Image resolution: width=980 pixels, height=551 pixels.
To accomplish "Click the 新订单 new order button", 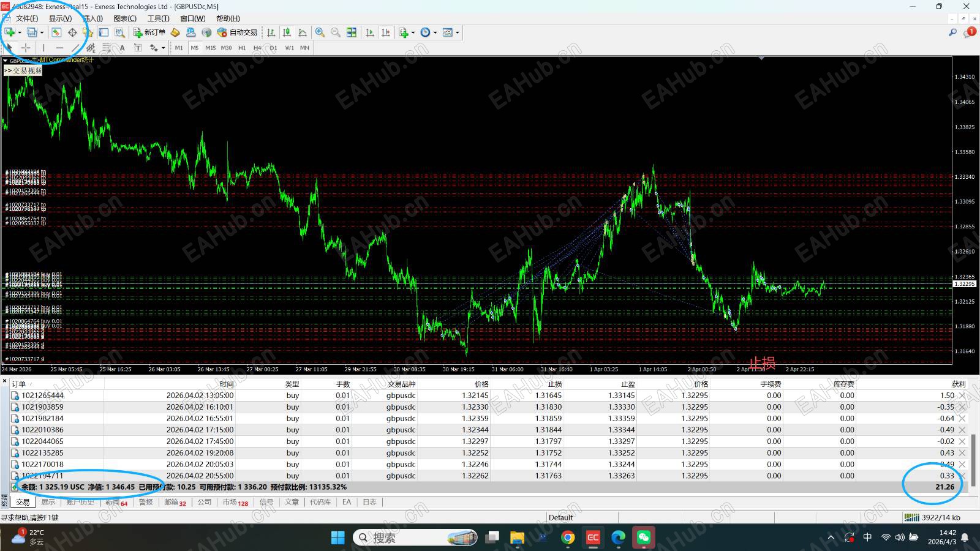I will click(x=149, y=32).
